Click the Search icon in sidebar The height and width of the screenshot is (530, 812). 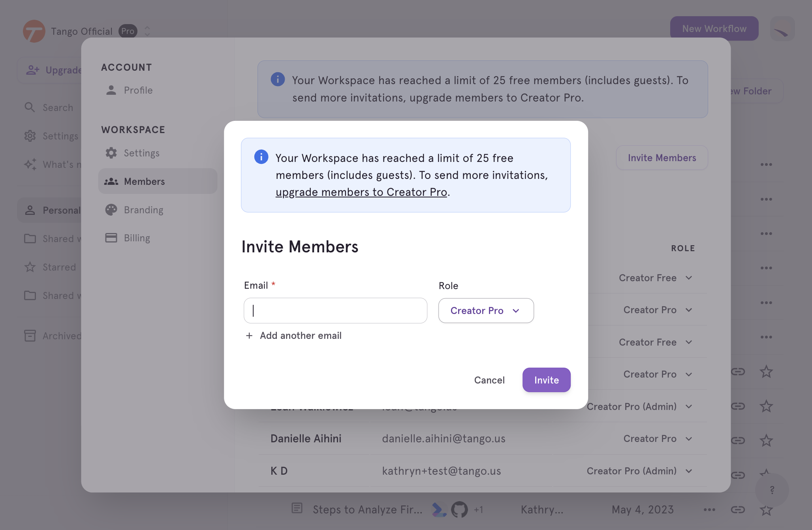pos(30,107)
